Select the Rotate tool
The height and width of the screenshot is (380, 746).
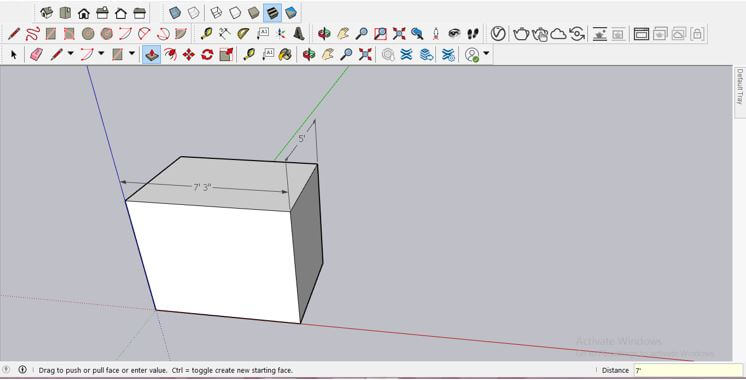(x=207, y=55)
